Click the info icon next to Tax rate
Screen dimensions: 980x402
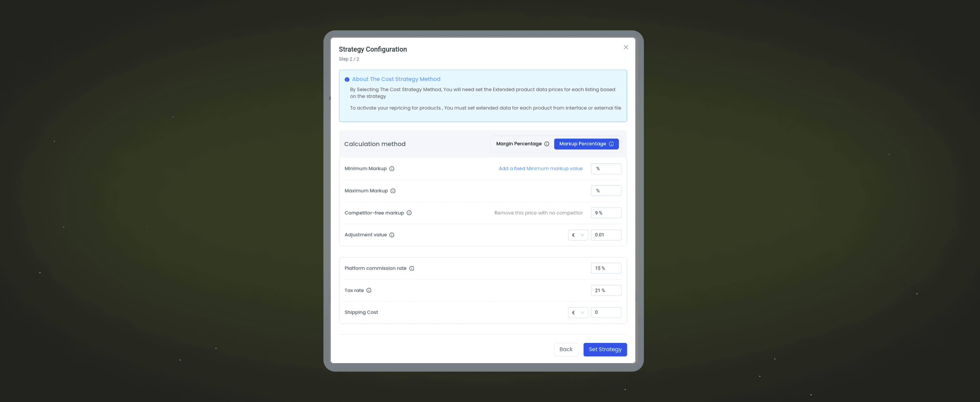(x=369, y=290)
